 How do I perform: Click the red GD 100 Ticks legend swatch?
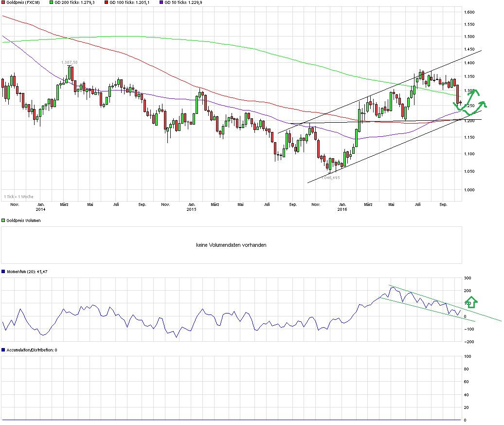pyautogui.click(x=107, y=2)
